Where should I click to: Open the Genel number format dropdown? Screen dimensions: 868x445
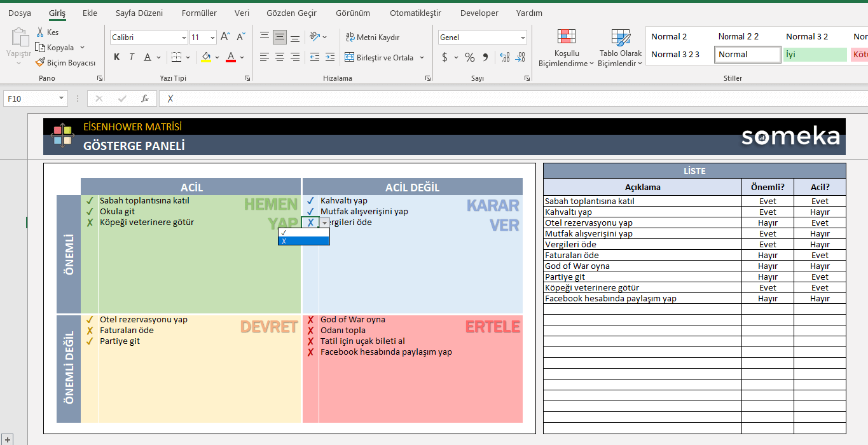click(x=523, y=38)
